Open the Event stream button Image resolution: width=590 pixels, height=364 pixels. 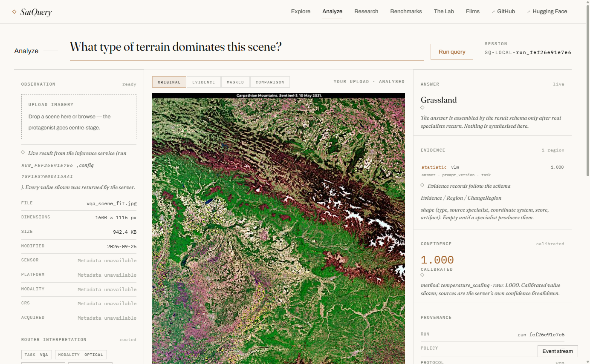[558, 351]
